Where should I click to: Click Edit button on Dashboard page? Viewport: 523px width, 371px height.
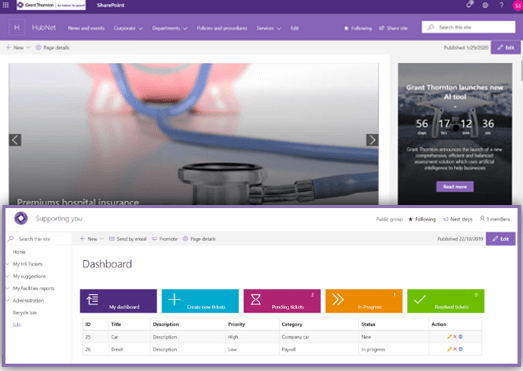[x=500, y=239]
